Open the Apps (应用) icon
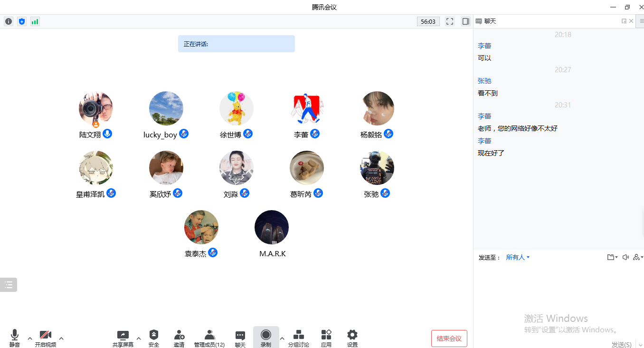The width and height of the screenshot is (644, 348). (x=326, y=338)
